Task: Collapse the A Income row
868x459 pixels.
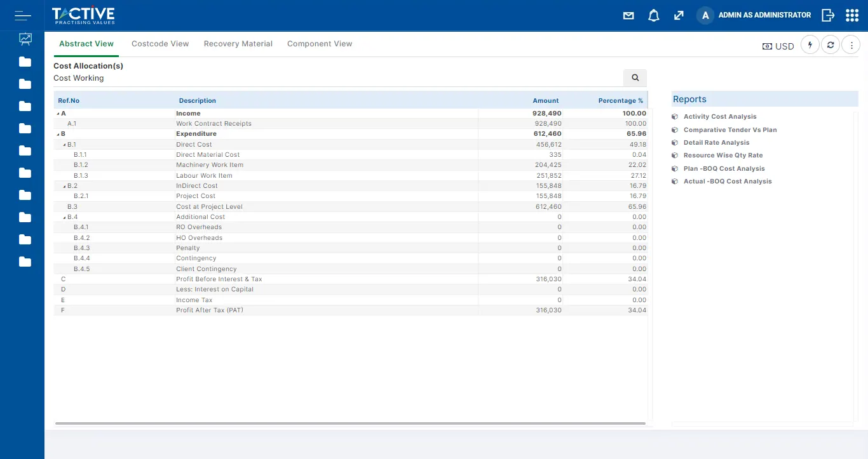Action: click(58, 114)
